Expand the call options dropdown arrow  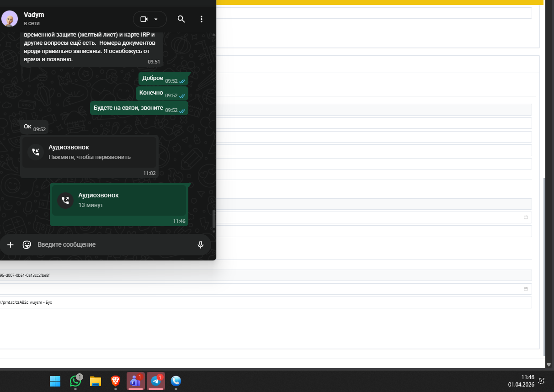click(x=156, y=19)
